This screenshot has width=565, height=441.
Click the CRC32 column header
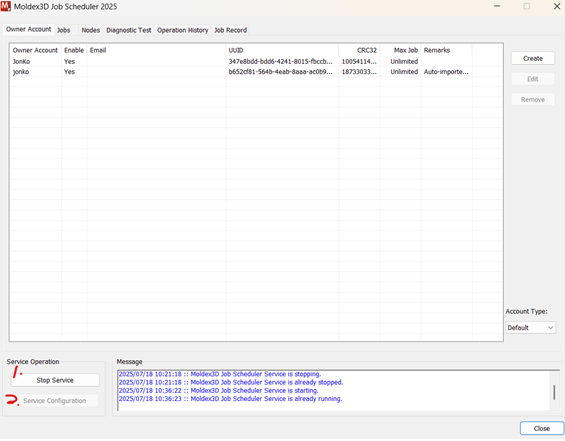click(359, 50)
